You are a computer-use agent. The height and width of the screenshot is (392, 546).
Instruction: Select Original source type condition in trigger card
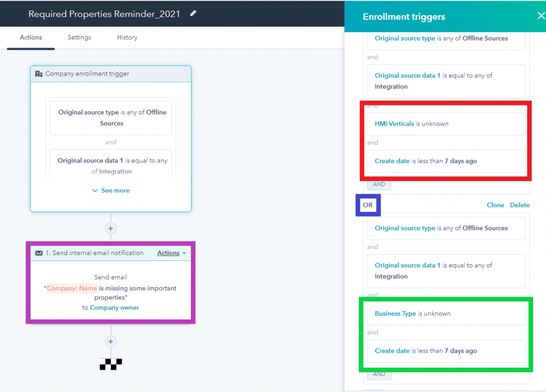coord(111,118)
